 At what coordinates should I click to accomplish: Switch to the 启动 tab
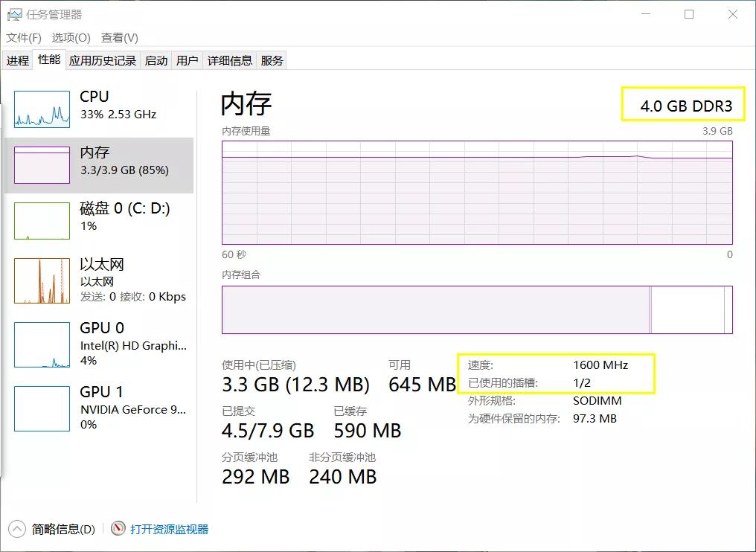156,60
